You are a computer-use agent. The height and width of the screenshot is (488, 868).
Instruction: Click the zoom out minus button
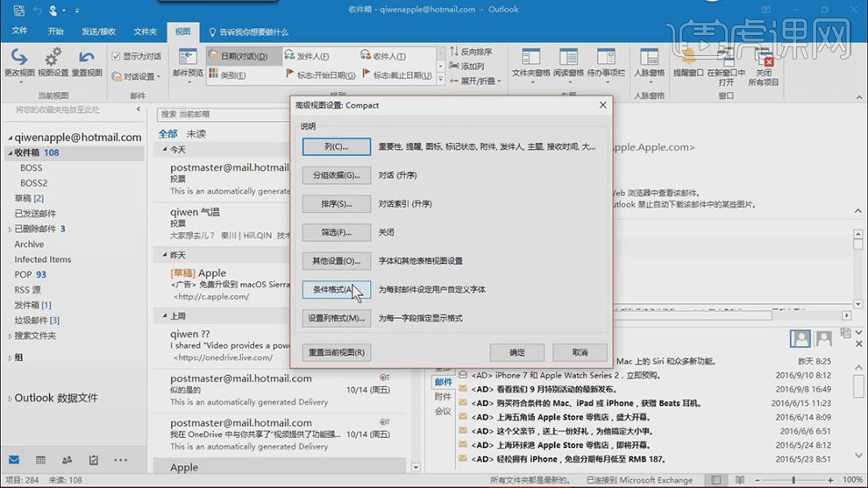758,480
